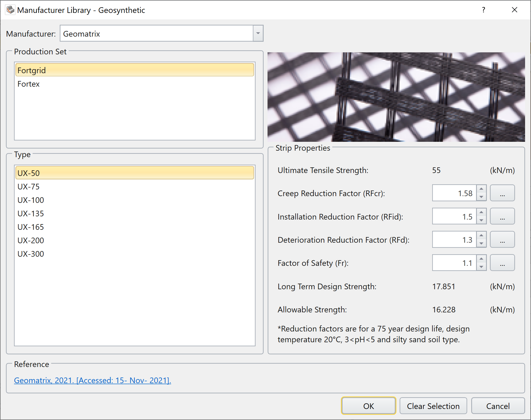Click Allowable Strength value 16.228
The height and width of the screenshot is (420, 531).
[444, 309]
